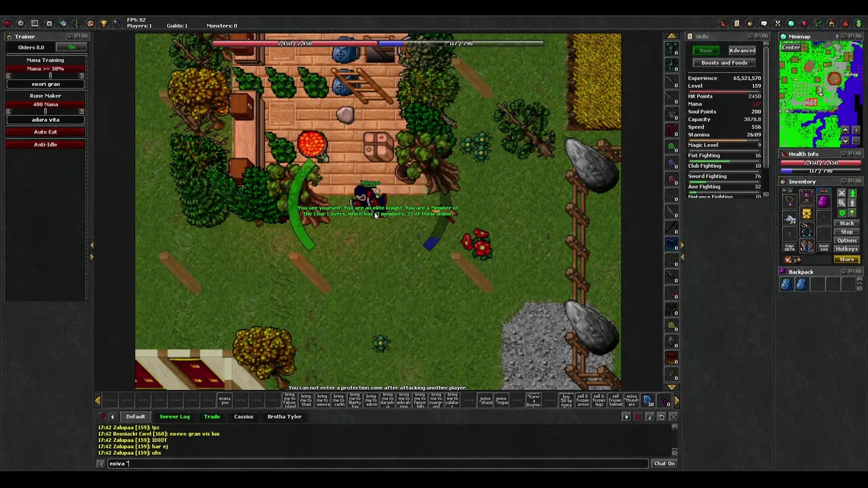Image resolution: width=868 pixels, height=488 pixels.
Task: Click the speech bubble icon in top-right toolbar
Action: pyautogui.click(x=764, y=23)
